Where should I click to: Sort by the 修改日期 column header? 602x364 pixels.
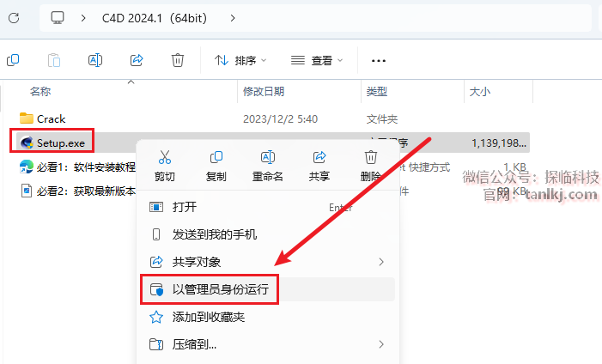(x=264, y=91)
